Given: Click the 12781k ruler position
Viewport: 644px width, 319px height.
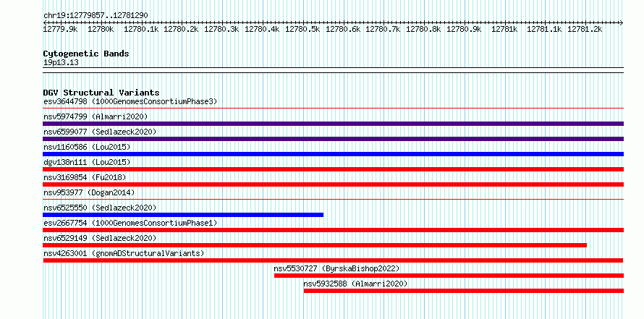Looking at the screenshot, I should click(x=504, y=29).
